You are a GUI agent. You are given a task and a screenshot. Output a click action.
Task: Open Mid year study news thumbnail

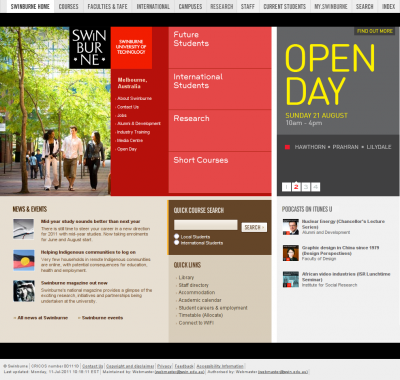pos(24,229)
